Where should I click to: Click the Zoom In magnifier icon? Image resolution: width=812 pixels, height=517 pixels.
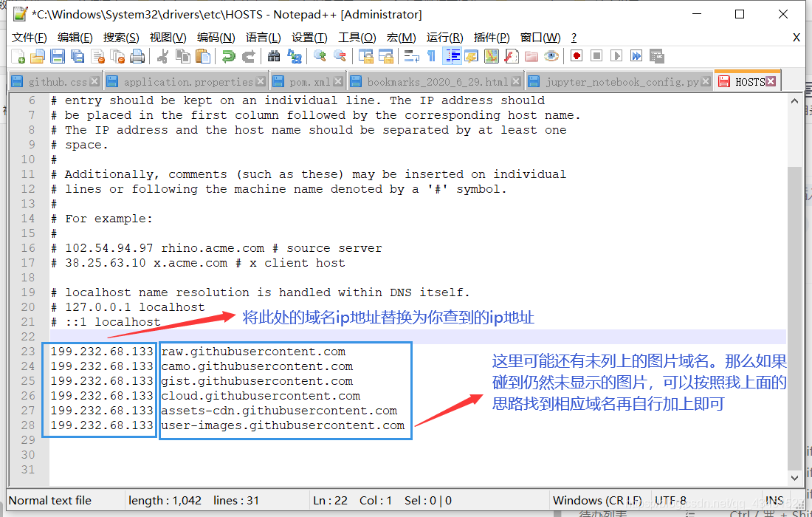320,56
